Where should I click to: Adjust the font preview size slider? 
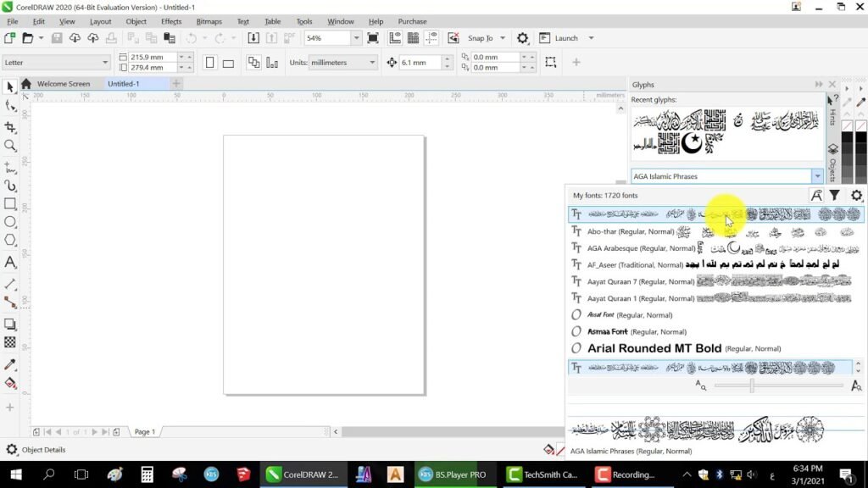point(752,385)
